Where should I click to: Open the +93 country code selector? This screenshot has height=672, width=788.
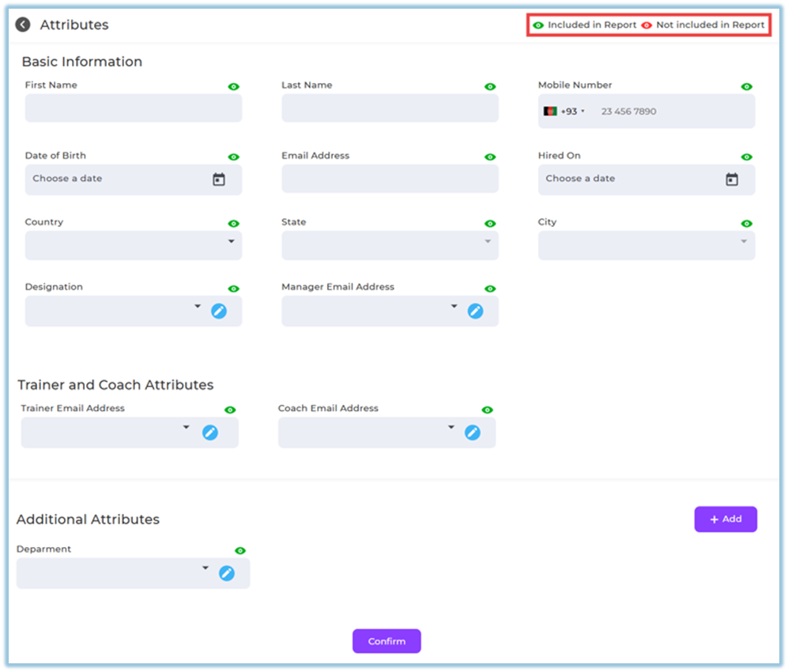point(564,111)
